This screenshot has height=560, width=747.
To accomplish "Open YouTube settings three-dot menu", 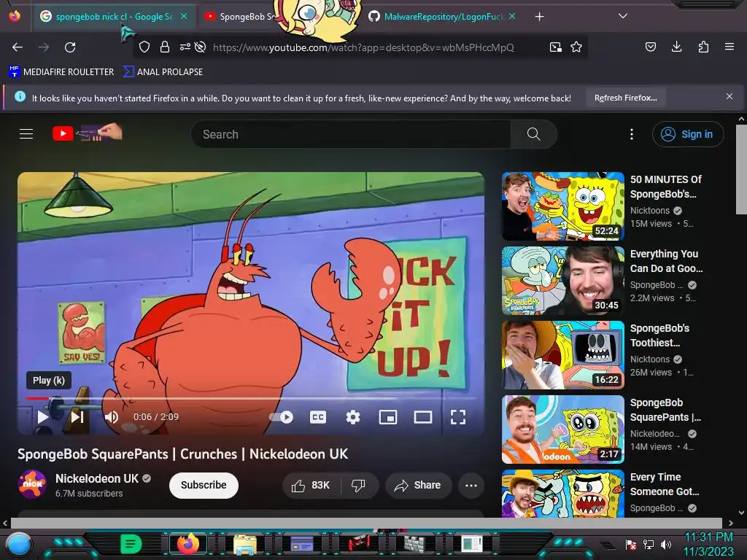I will click(632, 134).
